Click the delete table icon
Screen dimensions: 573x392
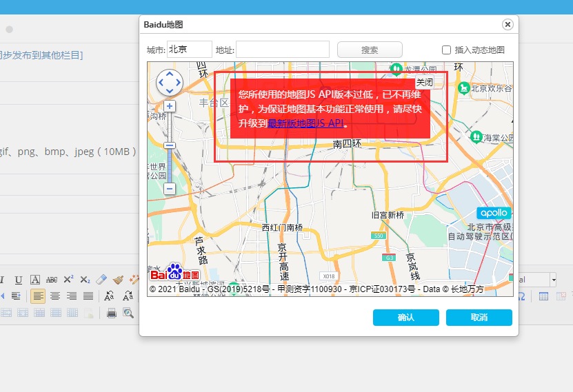(561, 296)
